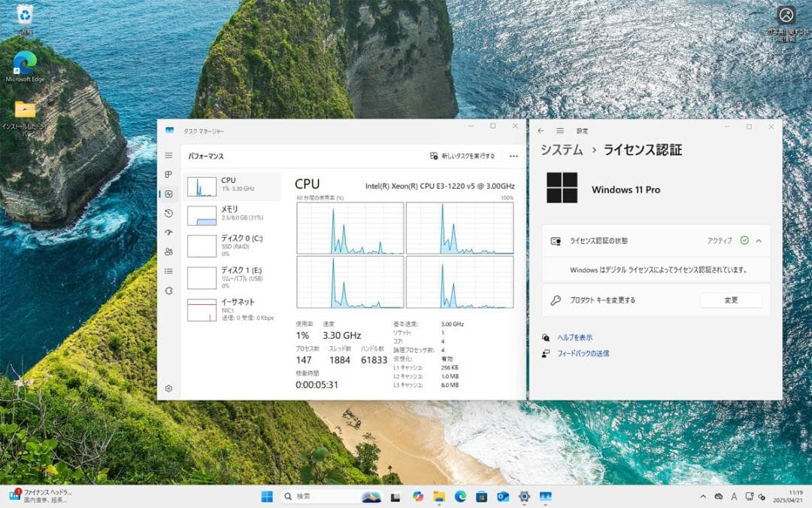Collapse the ライセンス認証の状態 section

759,239
